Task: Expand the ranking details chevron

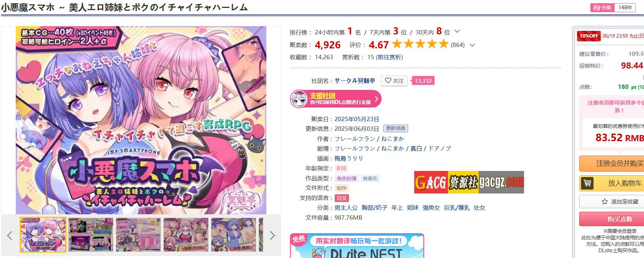Action: coord(457,32)
